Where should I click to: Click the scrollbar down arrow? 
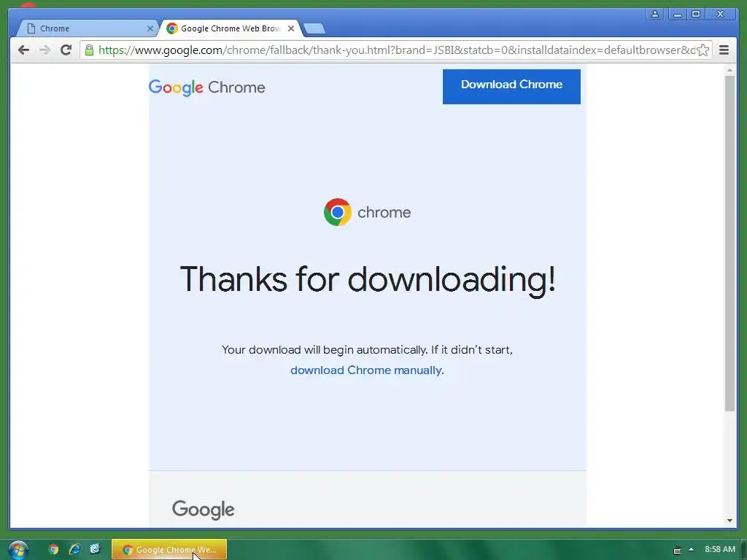tap(729, 521)
